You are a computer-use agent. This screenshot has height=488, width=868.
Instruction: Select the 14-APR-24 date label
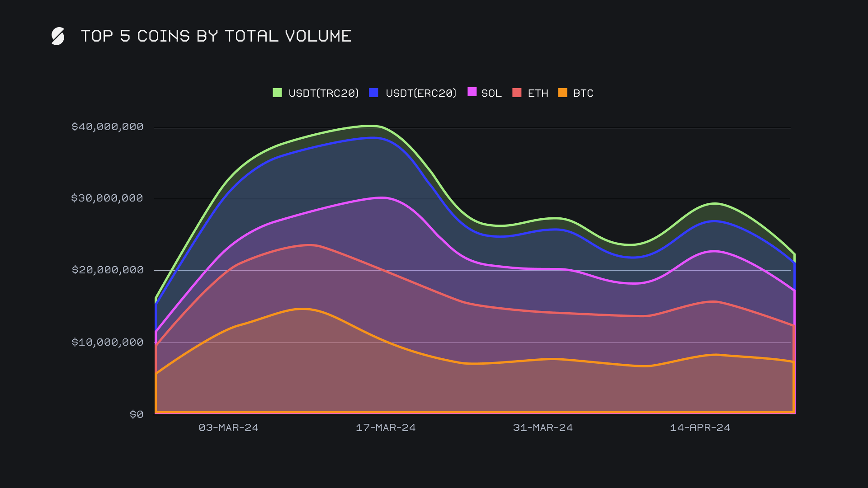(x=700, y=427)
